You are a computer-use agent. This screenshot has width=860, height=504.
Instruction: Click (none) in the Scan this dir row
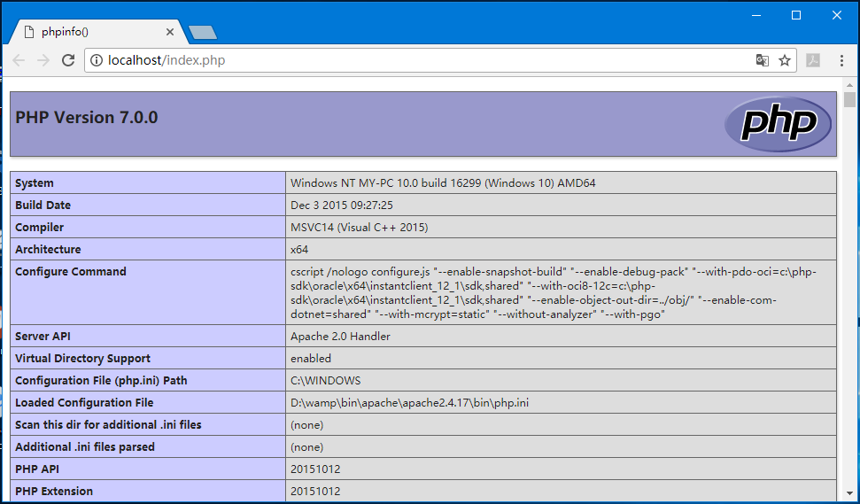click(307, 425)
